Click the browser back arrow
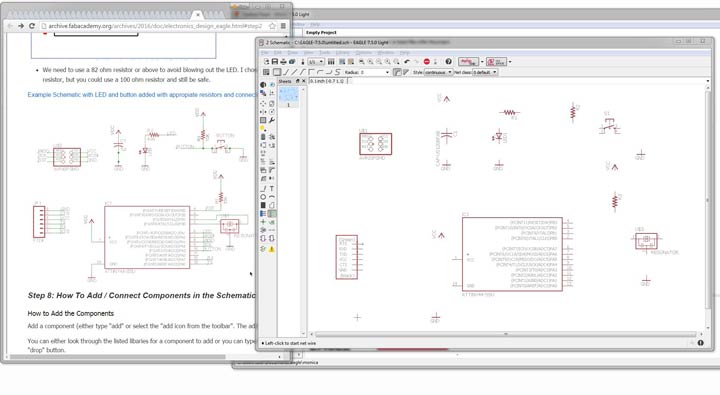 10,26
